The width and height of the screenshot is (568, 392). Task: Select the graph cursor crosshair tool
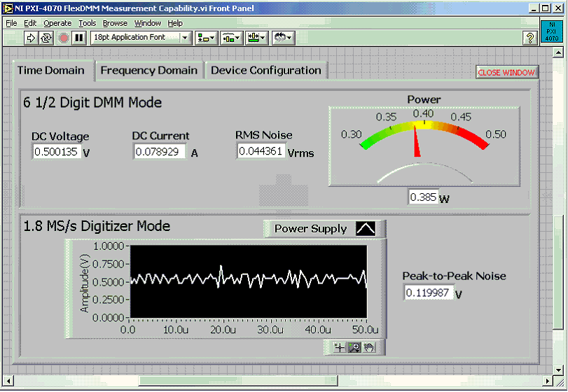pyautogui.click(x=340, y=347)
